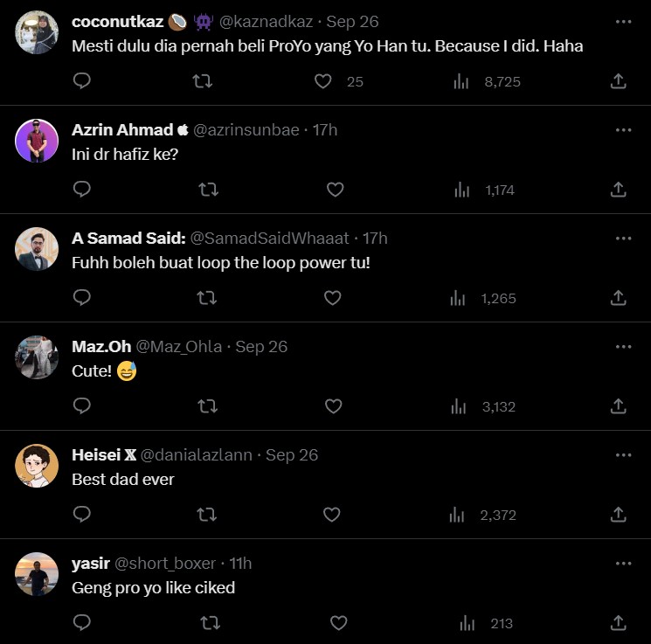Like A Samad Said's loop the loop tweet
The image size is (651, 644).
tap(333, 298)
